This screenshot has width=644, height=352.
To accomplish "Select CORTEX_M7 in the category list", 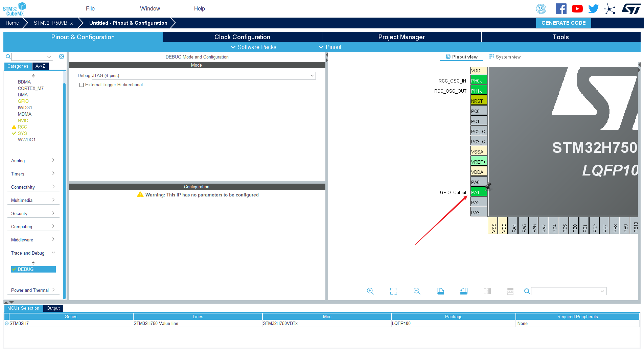I will 30,88.
